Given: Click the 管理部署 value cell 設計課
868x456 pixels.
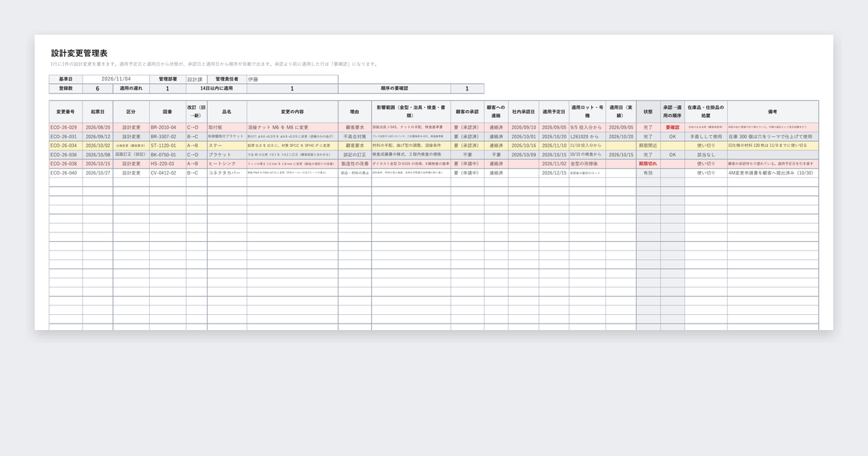Looking at the screenshot, I should (x=196, y=79).
